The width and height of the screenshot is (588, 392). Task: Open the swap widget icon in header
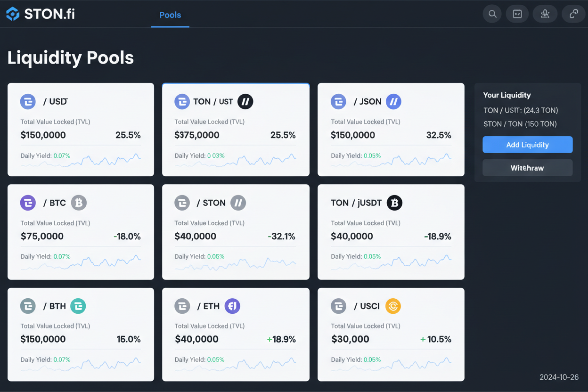click(517, 14)
